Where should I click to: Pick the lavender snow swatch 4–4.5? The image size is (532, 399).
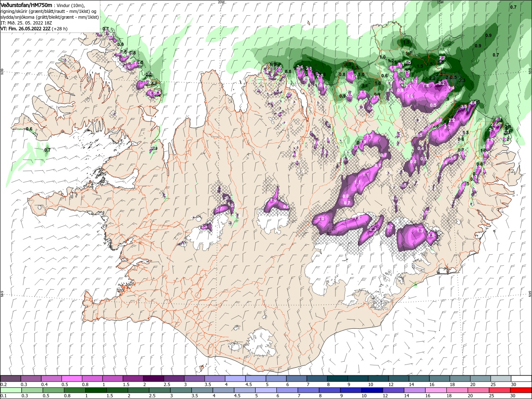tap(235, 379)
